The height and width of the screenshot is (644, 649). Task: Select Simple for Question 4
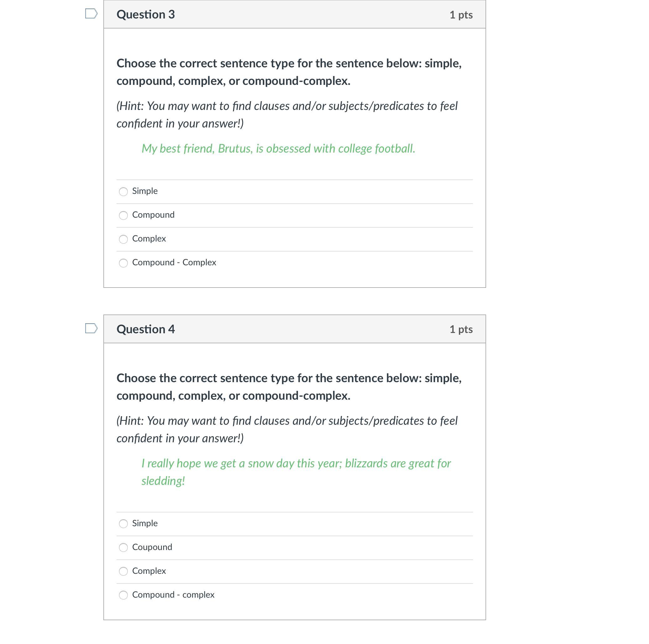123,524
